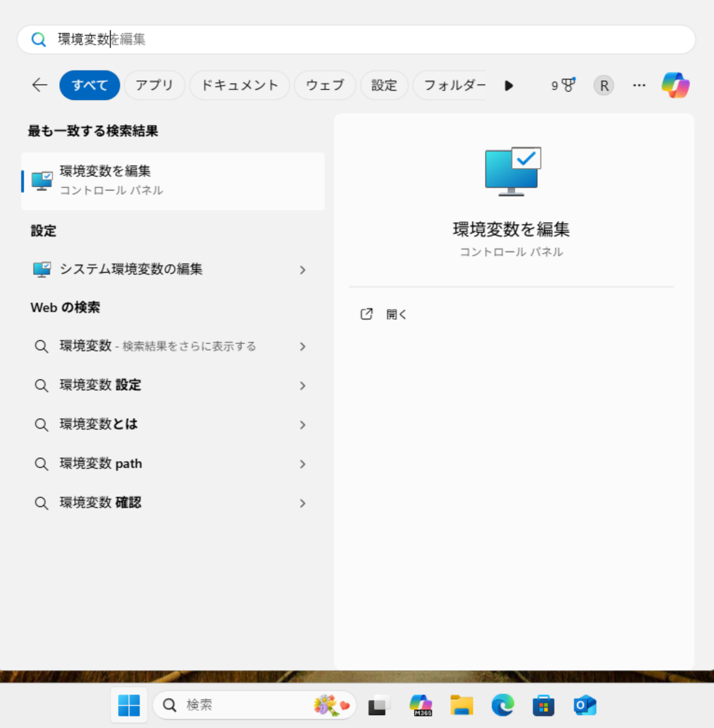The width and height of the screenshot is (714, 728).
Task: Expand the 環境変数とは suggestion arrow
Action: tap(303, 425)
